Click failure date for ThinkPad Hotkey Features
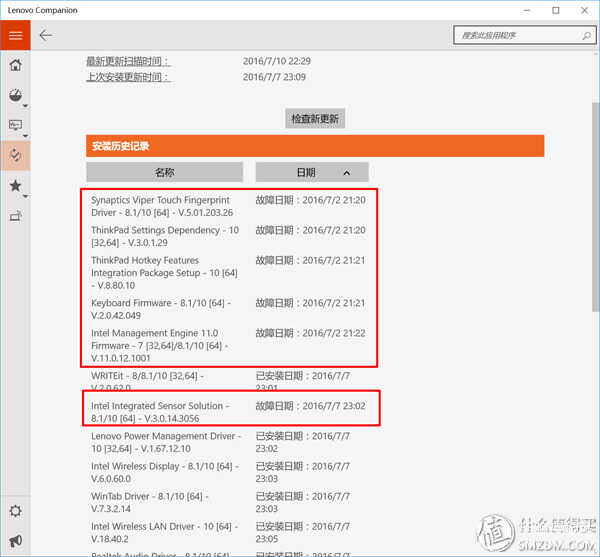The height and width of the screenshot is (557, 600). pos(310,261)
